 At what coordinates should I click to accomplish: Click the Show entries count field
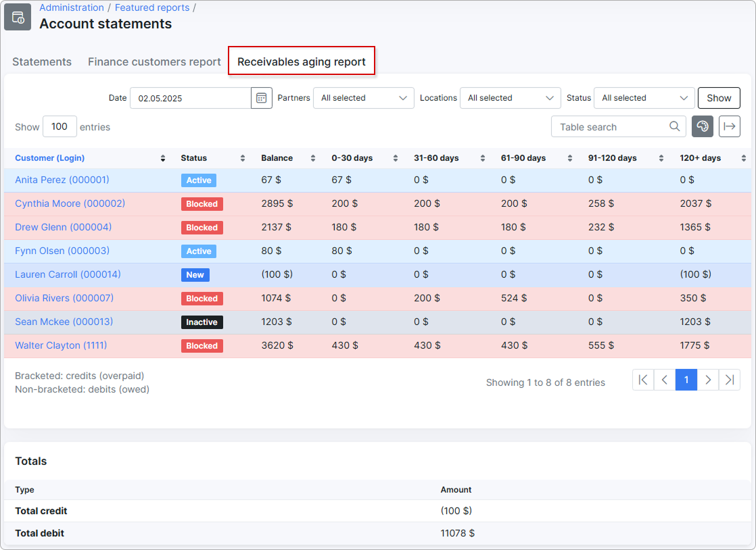click(x=60, y=126)
